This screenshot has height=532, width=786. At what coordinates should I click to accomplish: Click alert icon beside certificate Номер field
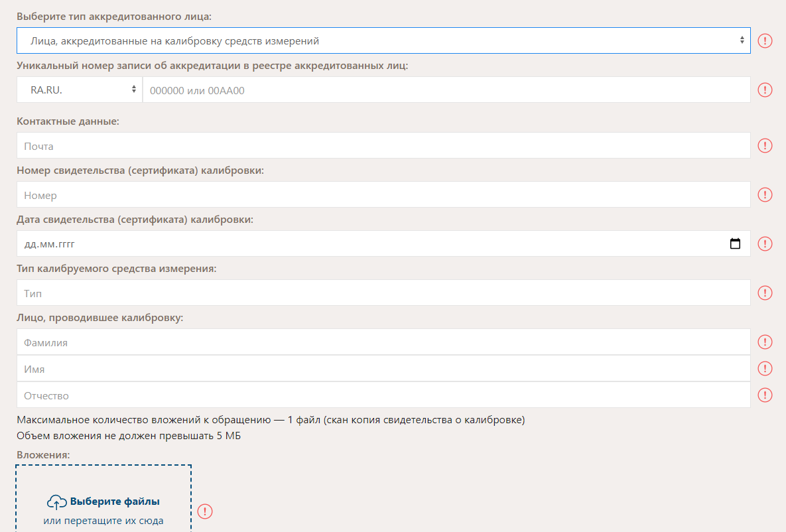765,195
